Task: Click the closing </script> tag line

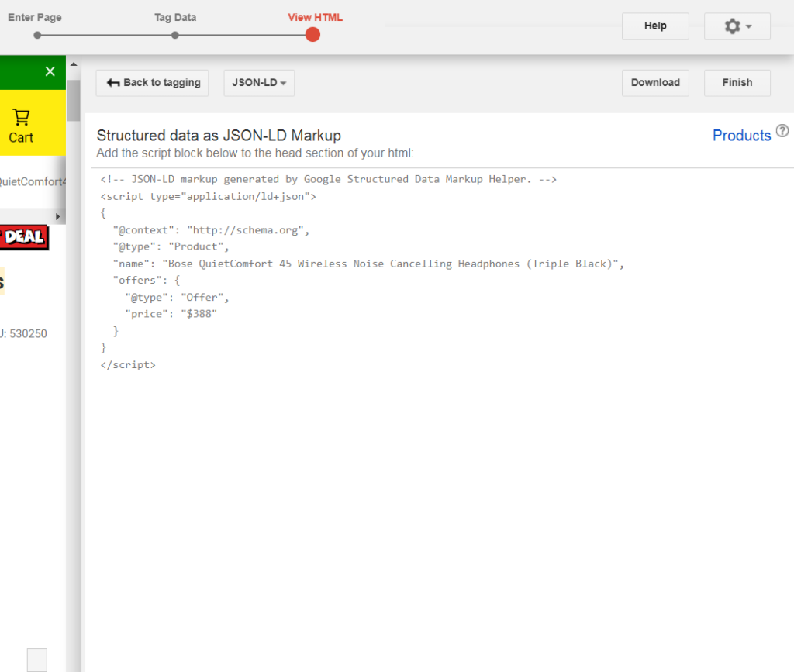Action: coord(128,365)
